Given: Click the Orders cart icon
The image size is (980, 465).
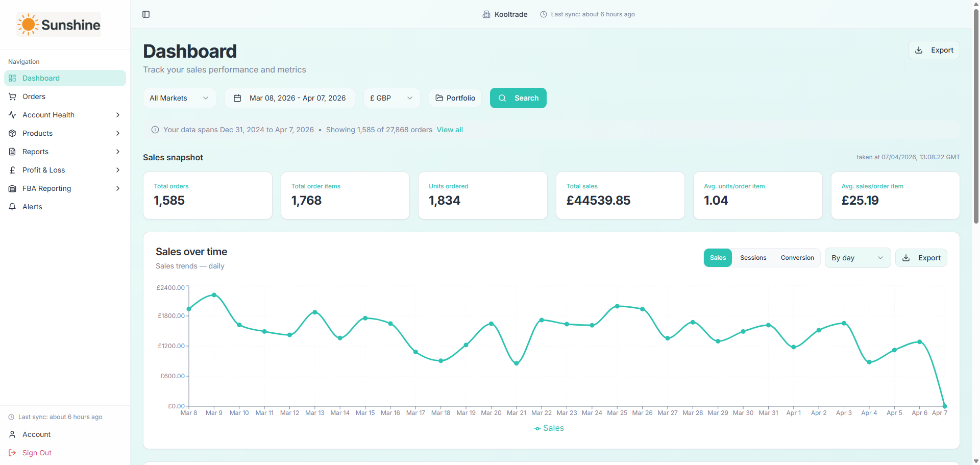Looking at the screenshot, I should click(x=12, y=96).
